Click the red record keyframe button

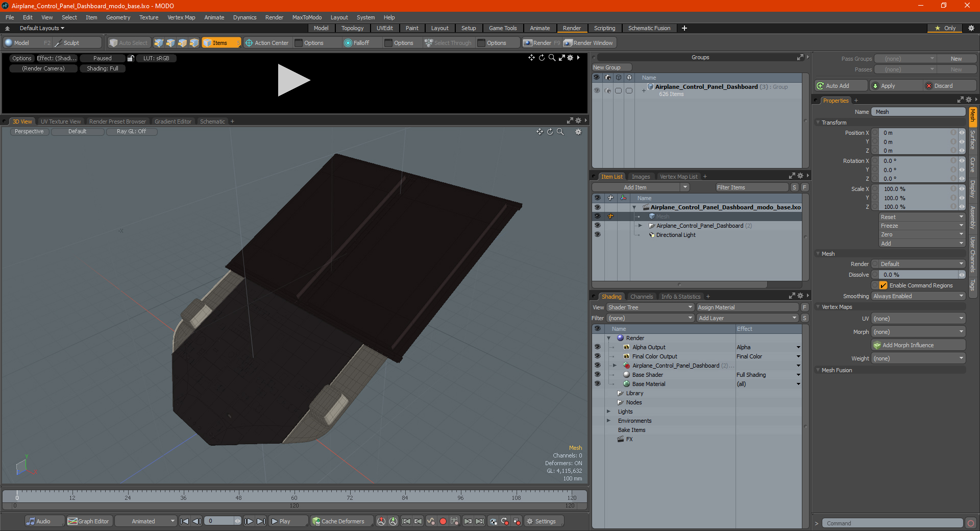click(x=443, y=521)
